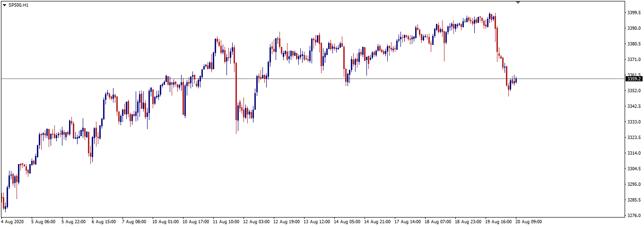The width and height of the screenshot is (644, 227).
Task: Click the 10 Aug 17:00 time label
Action: (x=195, y=221)
